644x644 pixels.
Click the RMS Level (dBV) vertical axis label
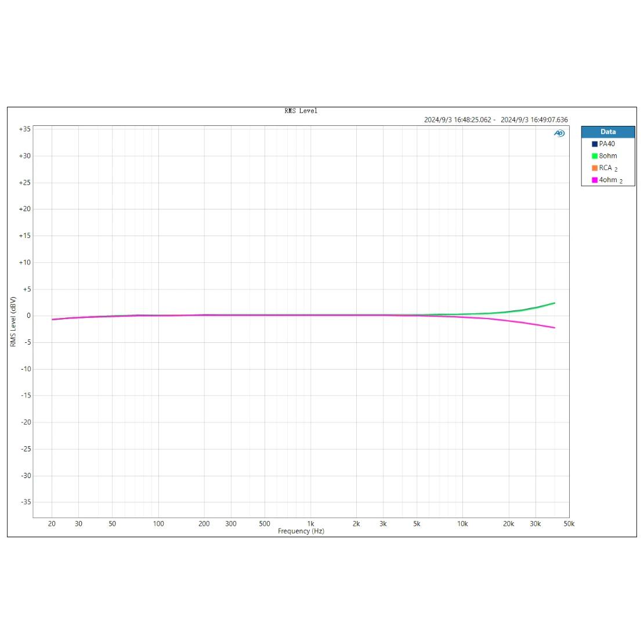click(x=13, y=321)
